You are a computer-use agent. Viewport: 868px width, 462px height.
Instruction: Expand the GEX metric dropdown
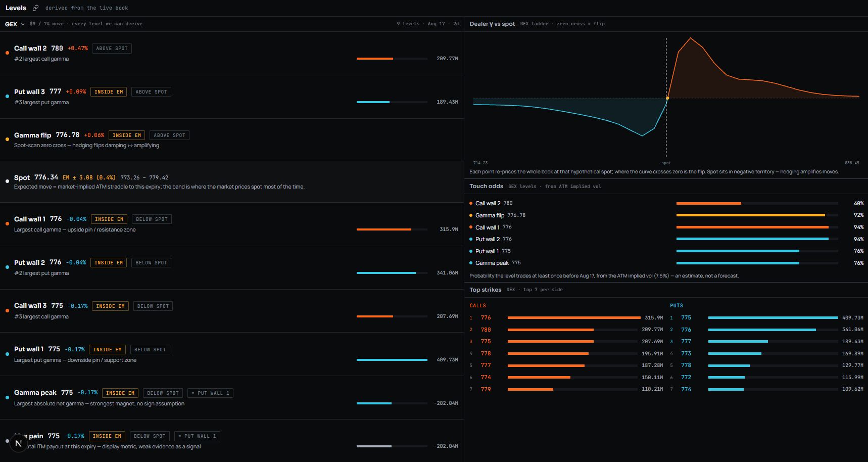(x=15, y=24)
